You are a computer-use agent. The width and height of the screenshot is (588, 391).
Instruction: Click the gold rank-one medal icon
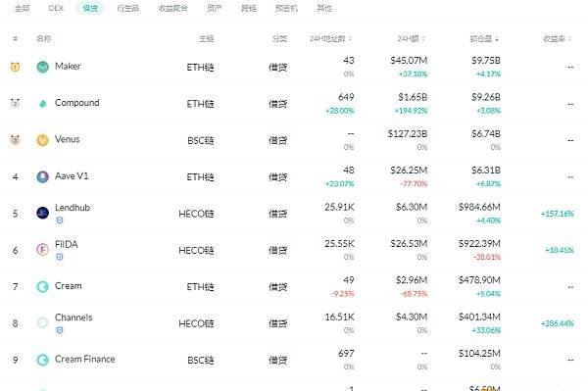pyautogui.click(x=15, y=67)
